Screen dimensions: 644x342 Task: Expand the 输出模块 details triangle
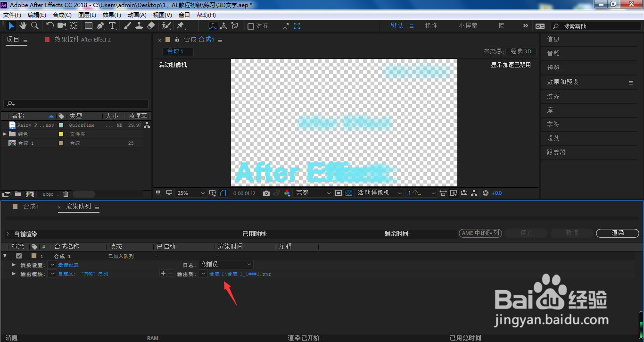click(14, 274)
